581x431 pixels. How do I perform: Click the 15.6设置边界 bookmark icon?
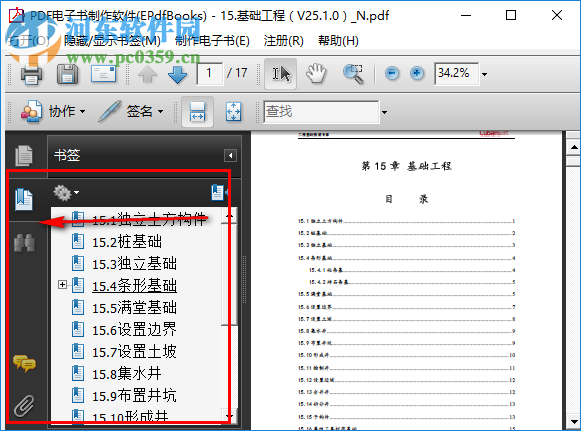pyautogui.click(x=78, y=329)
